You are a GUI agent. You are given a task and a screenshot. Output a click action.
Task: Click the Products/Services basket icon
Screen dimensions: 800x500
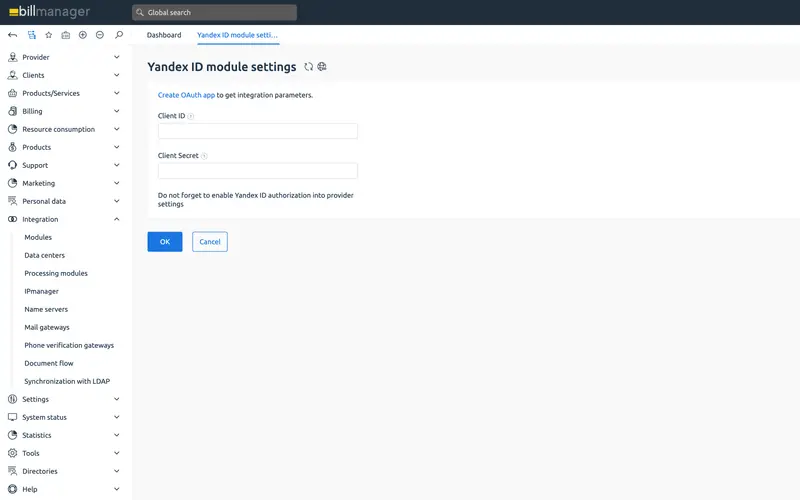13,93
